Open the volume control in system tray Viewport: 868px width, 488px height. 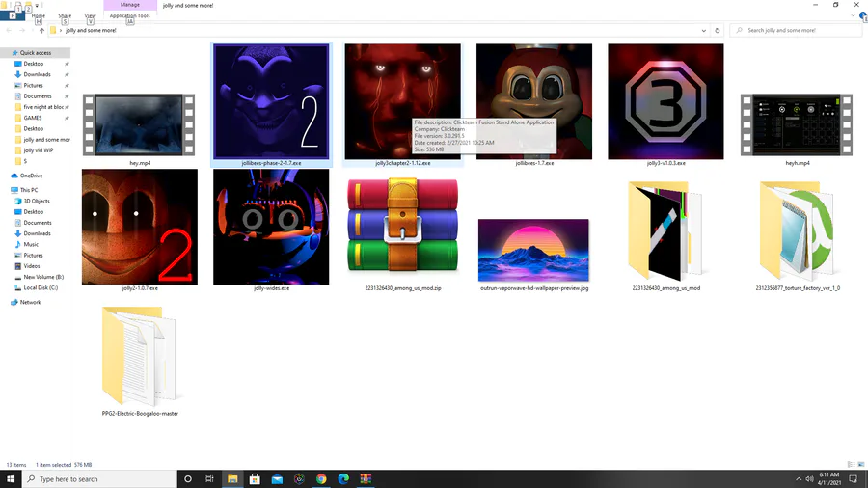[x=809, y=479]
